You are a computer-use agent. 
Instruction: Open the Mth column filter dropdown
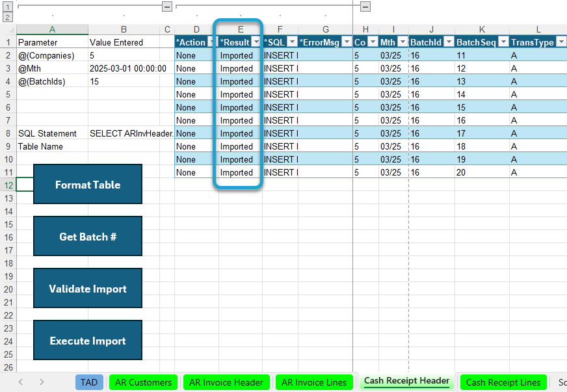402,42
